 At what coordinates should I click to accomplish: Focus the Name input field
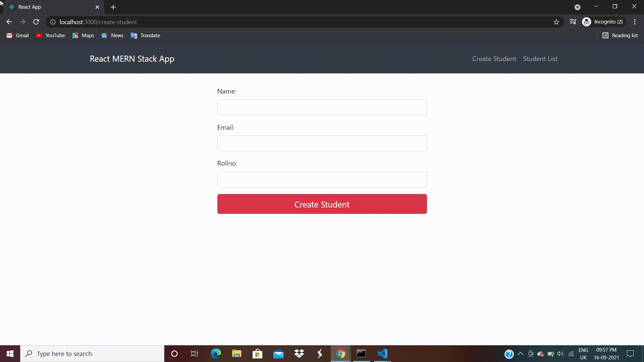[322, 107]
